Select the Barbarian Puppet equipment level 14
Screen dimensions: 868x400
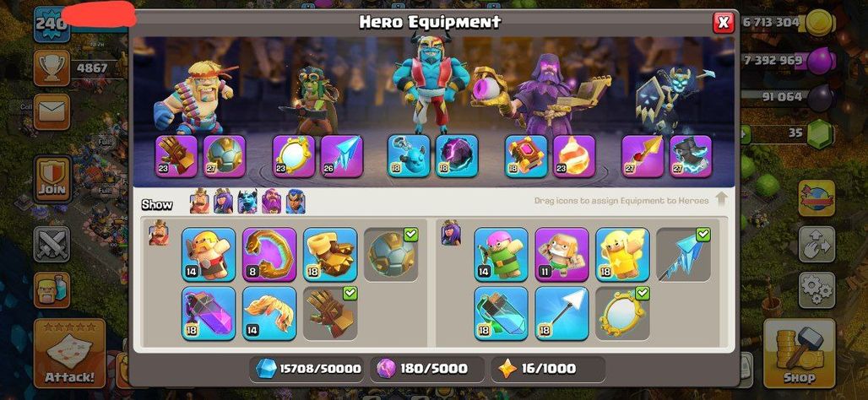point(209,255)
